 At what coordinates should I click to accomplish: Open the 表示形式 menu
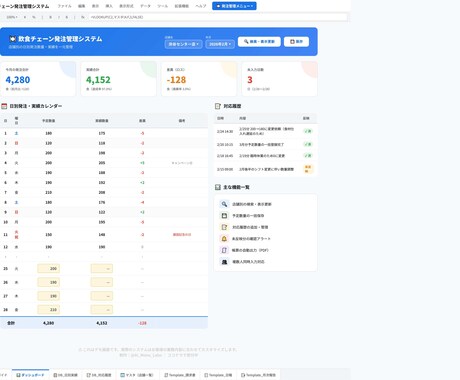126,6
